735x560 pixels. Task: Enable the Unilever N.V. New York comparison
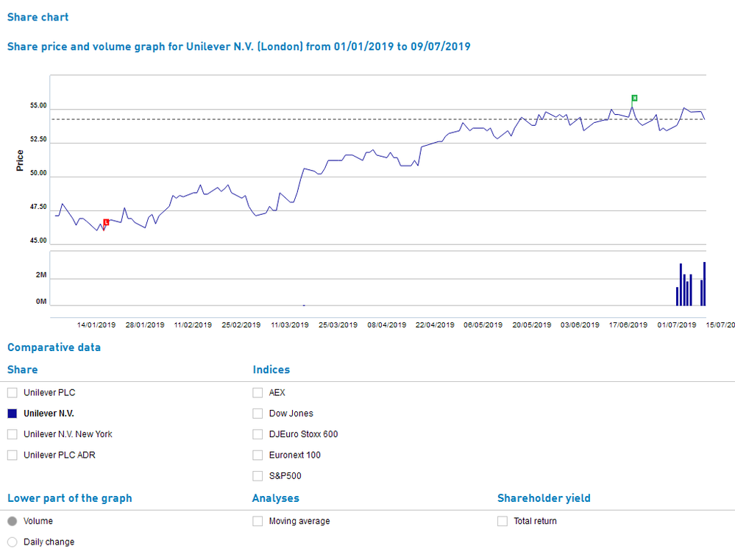pos(12,434)
